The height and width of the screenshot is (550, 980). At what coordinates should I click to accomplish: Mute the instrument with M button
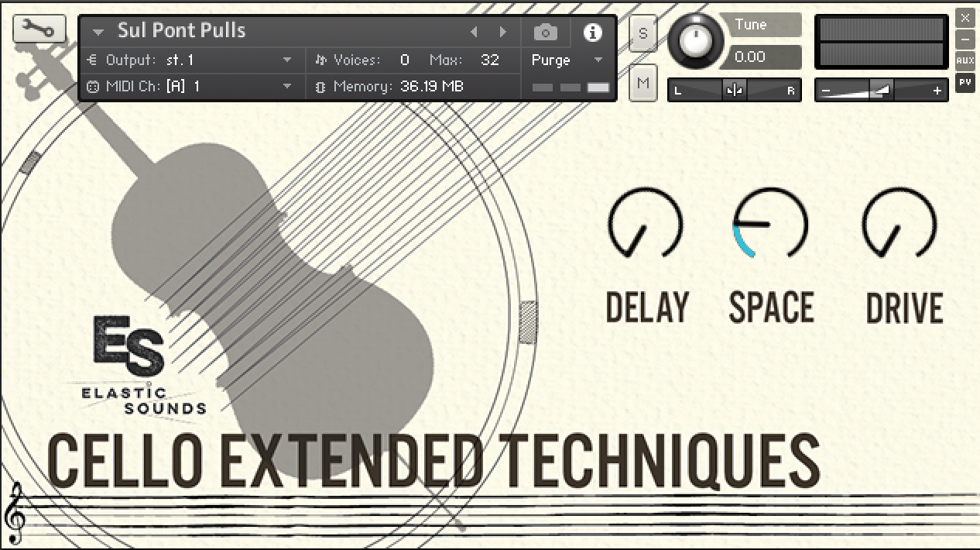point(642,83)
